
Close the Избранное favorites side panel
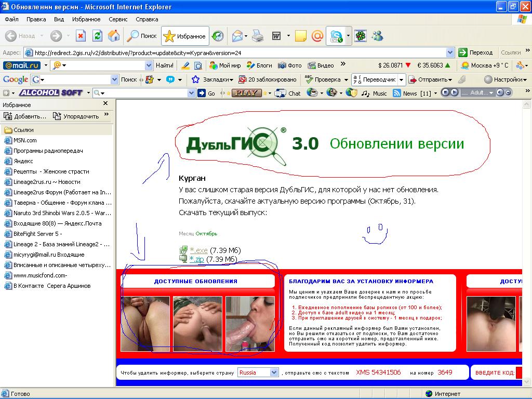click(x=105, y=103)
